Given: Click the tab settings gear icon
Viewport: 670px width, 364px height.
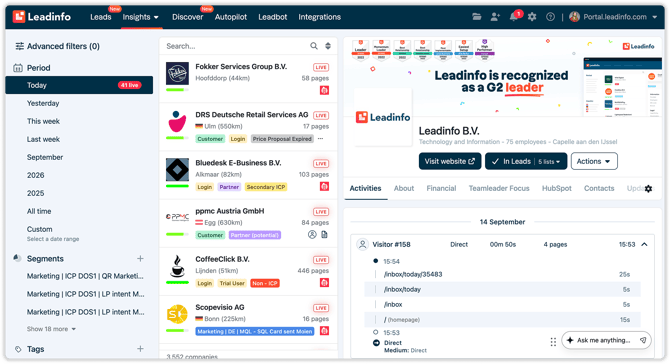Looking at the screenshot, I should click(648, 188).
